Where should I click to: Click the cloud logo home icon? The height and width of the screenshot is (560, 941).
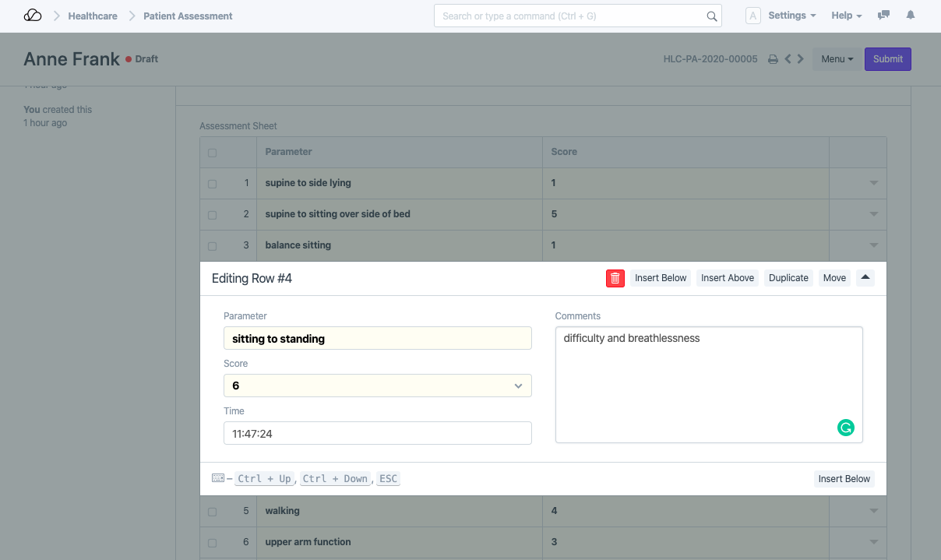[33, 16]
